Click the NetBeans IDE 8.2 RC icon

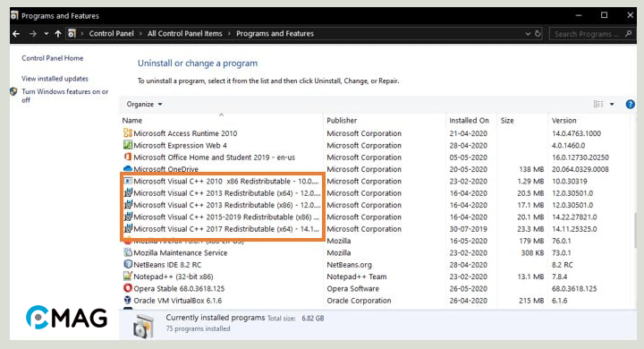coord(128,264)
